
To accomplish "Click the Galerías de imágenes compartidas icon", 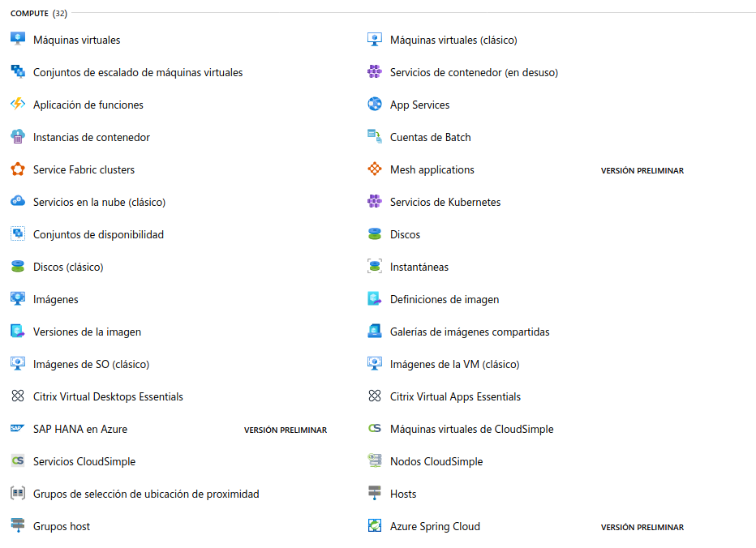I will 375,331.
